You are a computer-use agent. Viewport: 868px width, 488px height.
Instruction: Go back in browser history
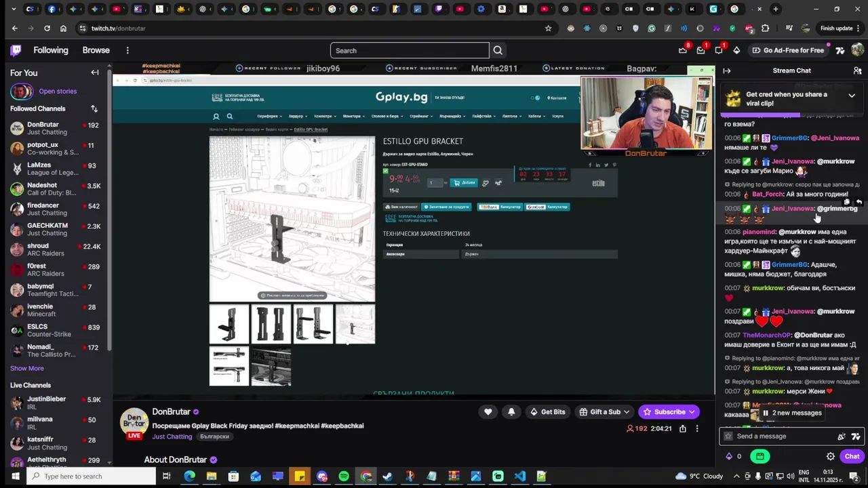(15, 28)
